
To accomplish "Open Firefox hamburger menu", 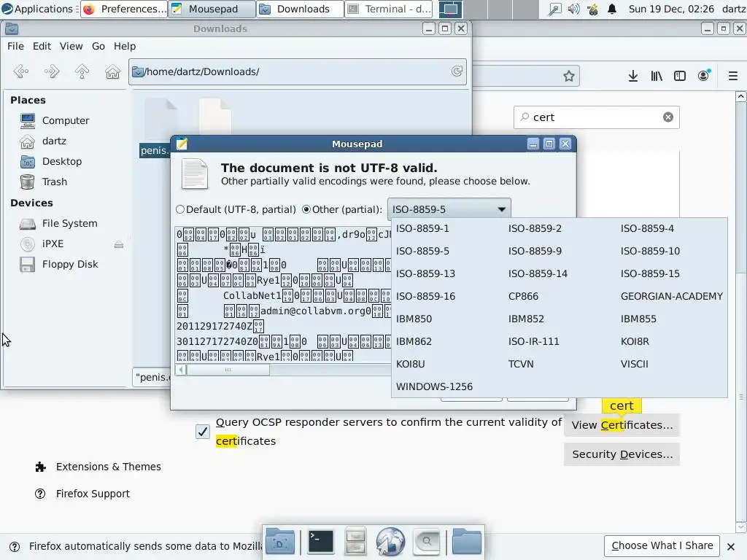I will click(732, 76).
